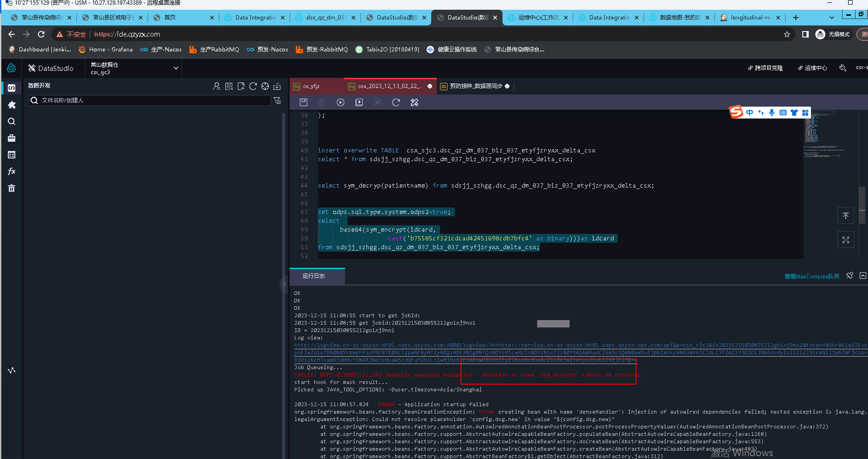Image resolution: width=868 pixels, height=459 pixels.
Task: Expand the 常山数据仓 workspace dropdown
Action: (134, 68)
